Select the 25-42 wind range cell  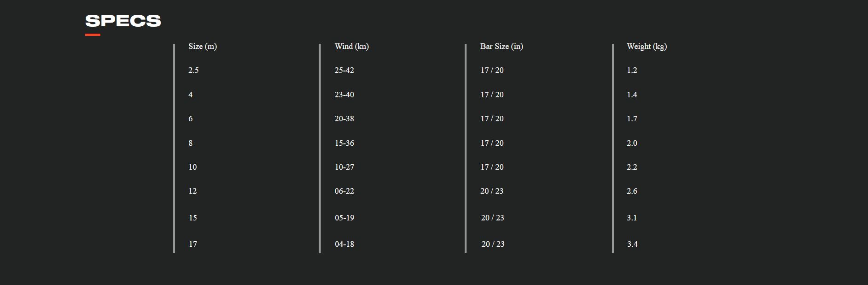tap(344, 70)
